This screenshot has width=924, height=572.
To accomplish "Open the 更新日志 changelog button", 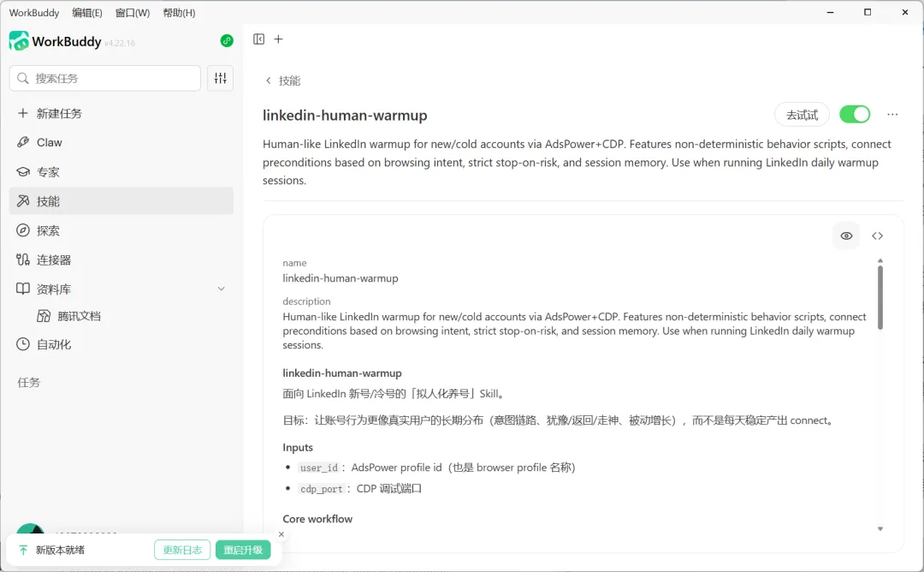I will pyautogui.click(x=182, y=551).
